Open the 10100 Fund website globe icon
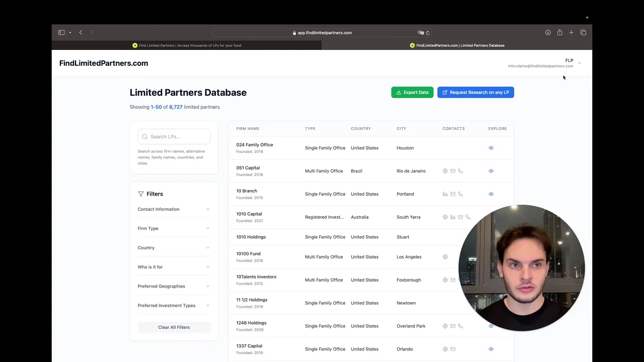This screenshot has width=644, height=362. 445,257
